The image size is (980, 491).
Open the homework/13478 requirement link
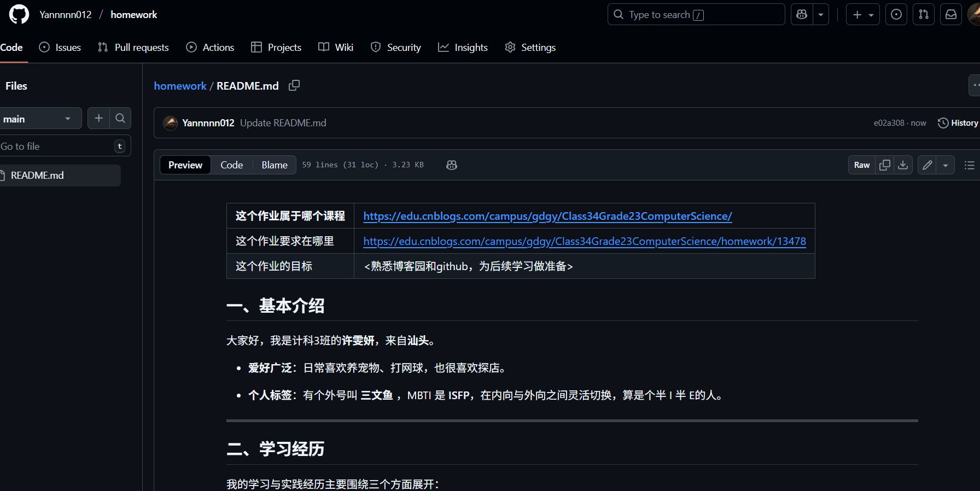585,241
